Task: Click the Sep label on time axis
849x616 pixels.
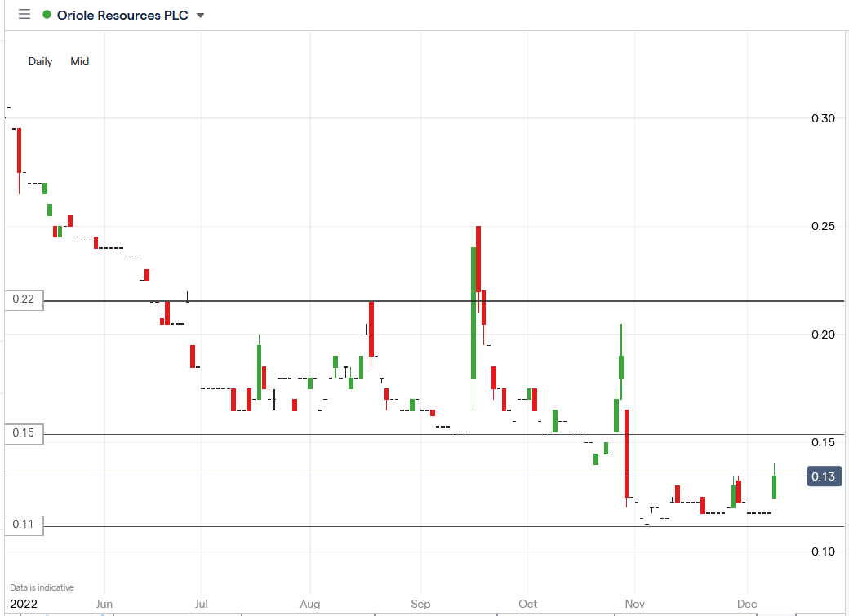Action: coord(420,604)
